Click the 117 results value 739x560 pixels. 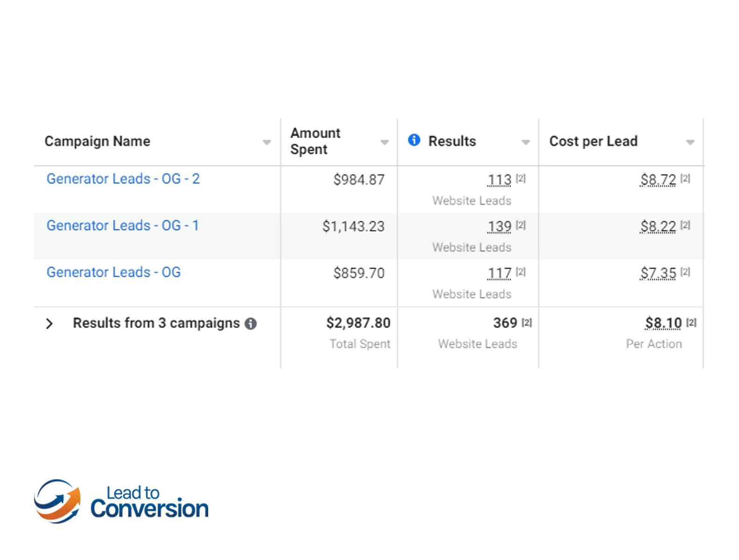click(x=500, y=273)
